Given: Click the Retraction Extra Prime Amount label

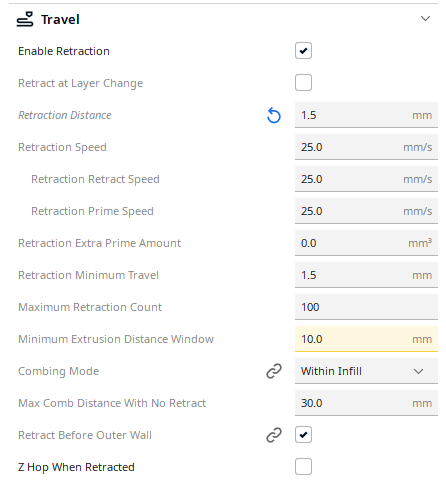Looking at the screenshot, I should pos(99,243).
